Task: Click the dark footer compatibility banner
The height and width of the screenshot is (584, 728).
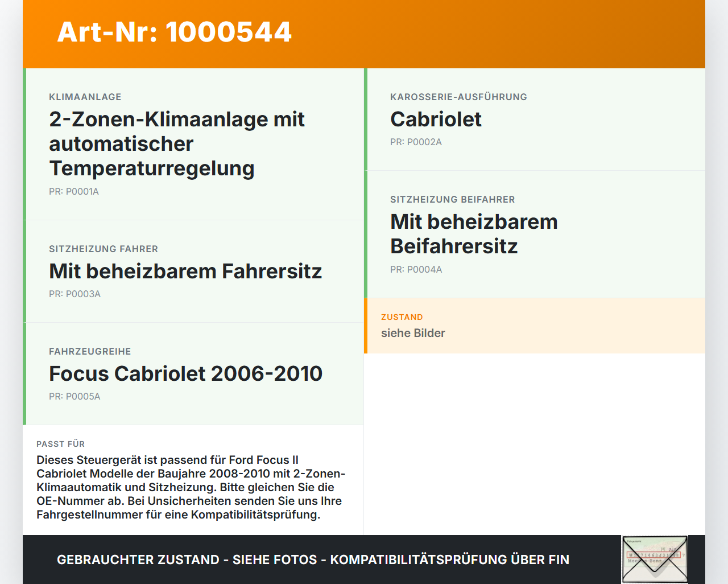Action: [x=313, y=560]
